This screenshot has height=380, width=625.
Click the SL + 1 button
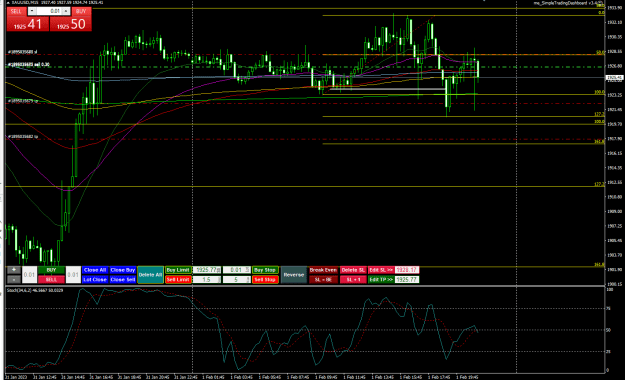tap(353, 280)
